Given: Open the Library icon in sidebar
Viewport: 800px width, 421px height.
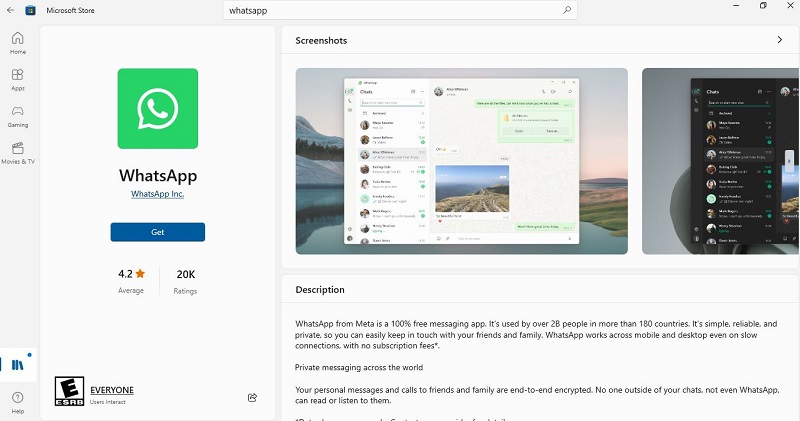Looking at the screenshot, I should (18, 364).
